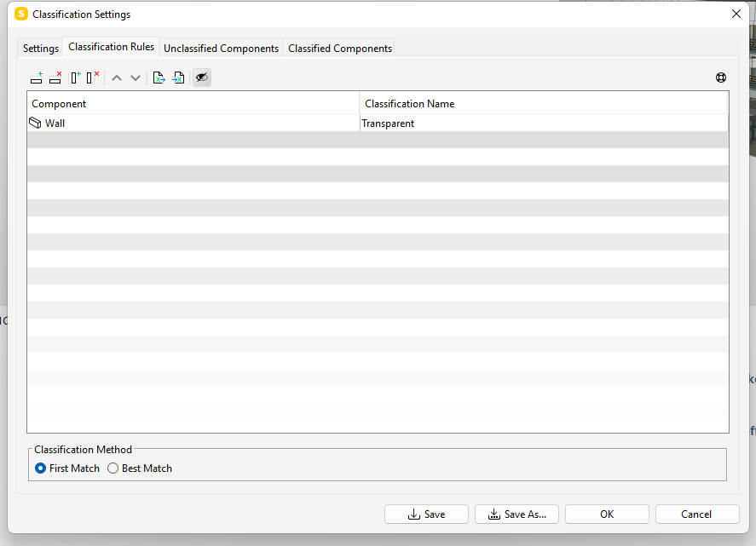Image resolution: width=756 pixels, height=546 pixels.
Task: Remove the selected column via toolbar icon
Action: pyautogui.click(x=93, y=78)
